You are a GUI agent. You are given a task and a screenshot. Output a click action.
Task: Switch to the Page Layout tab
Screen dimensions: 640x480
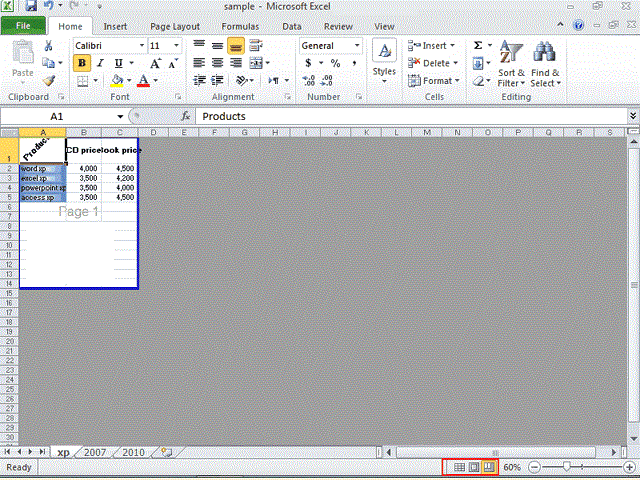pos(175,27)
